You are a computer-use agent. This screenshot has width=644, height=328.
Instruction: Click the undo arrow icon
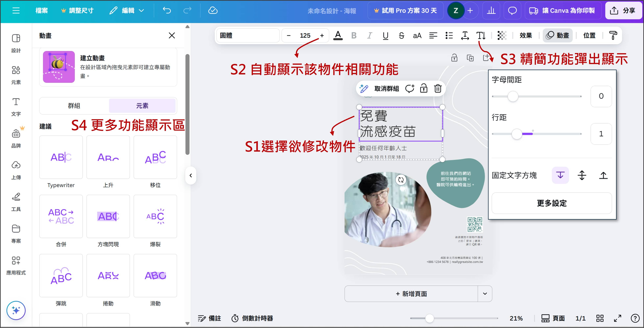(x=167, y=11)
